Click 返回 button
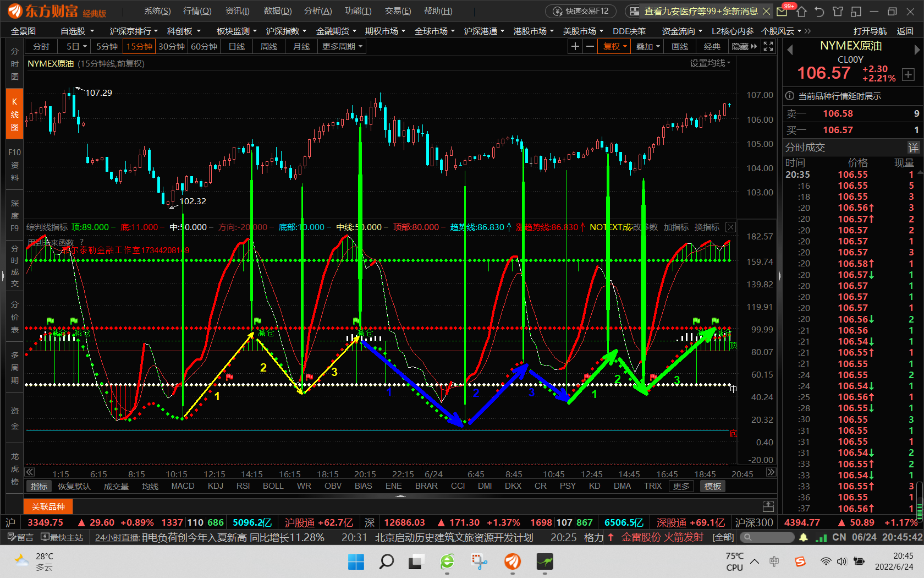The image size is (924, 578). click(x=905, y=31)
